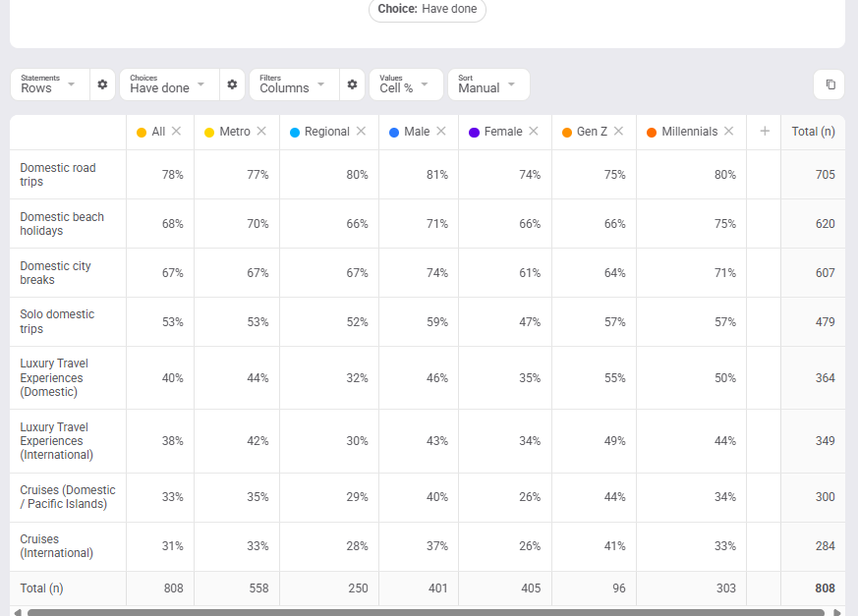Copy table using the copy icon
Viewport: 858px width, 616px height.
click(830, 84)
